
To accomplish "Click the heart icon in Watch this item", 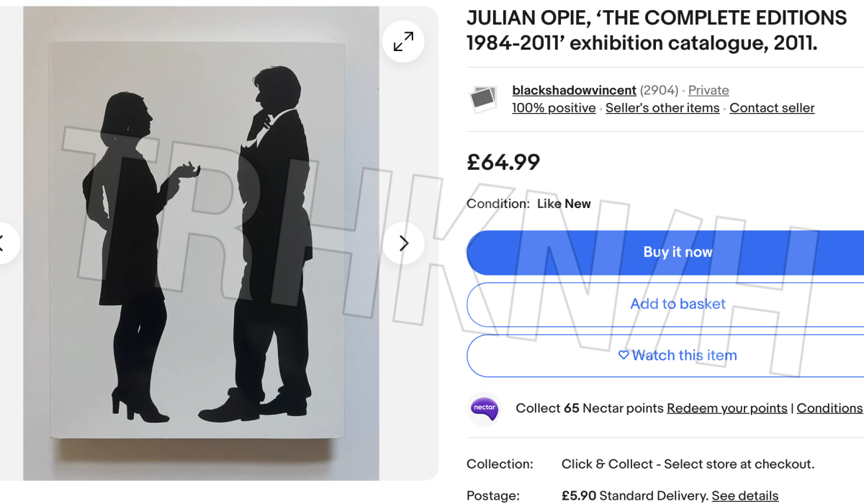I will 624,355.
